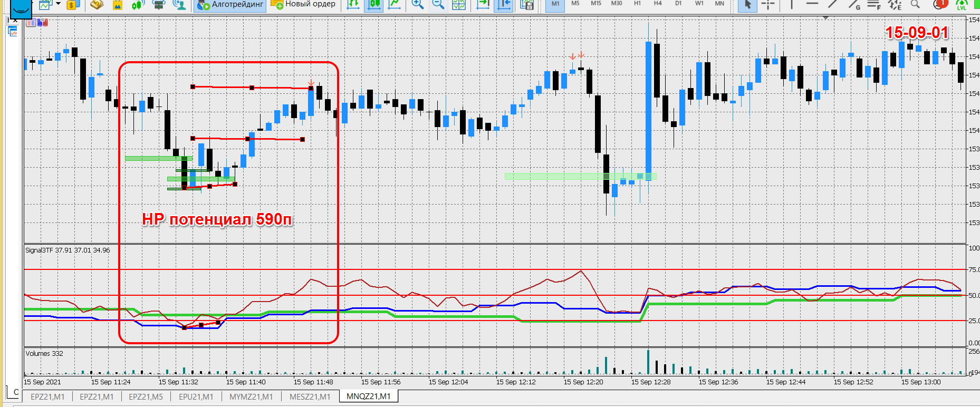The width and height of the screenshot is (980, 407).
Task: Click the Volumes 332 indicator label
Action: coord(44,353)
